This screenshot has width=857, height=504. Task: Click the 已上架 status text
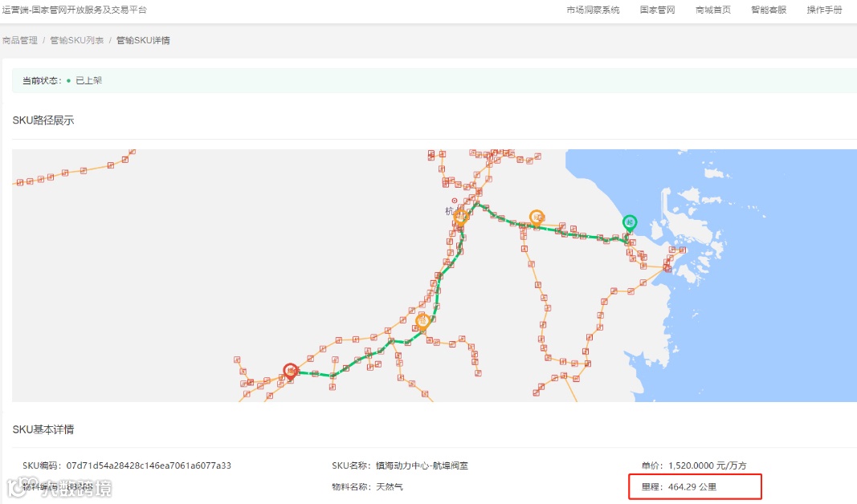[88, 81]
